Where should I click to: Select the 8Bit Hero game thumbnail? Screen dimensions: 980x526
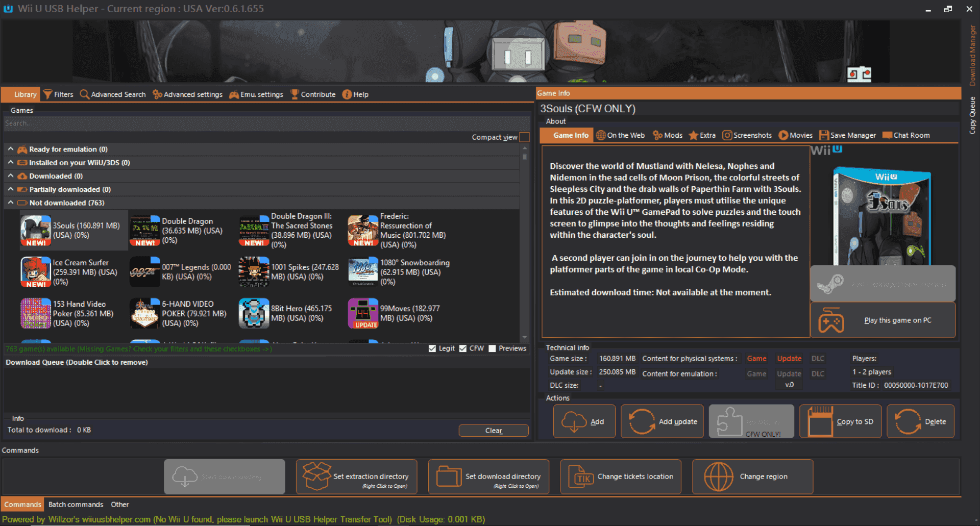click(x=254, y=313)
